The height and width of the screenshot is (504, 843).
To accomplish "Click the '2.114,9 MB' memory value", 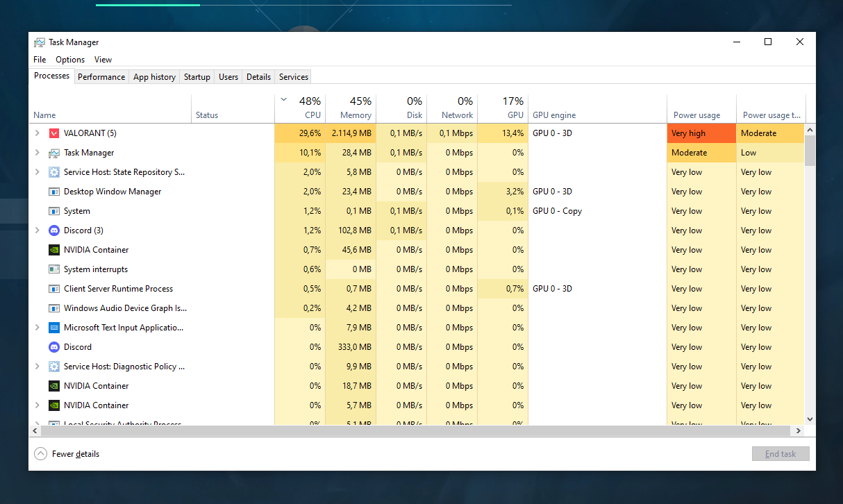I will [x=351, y=133].
